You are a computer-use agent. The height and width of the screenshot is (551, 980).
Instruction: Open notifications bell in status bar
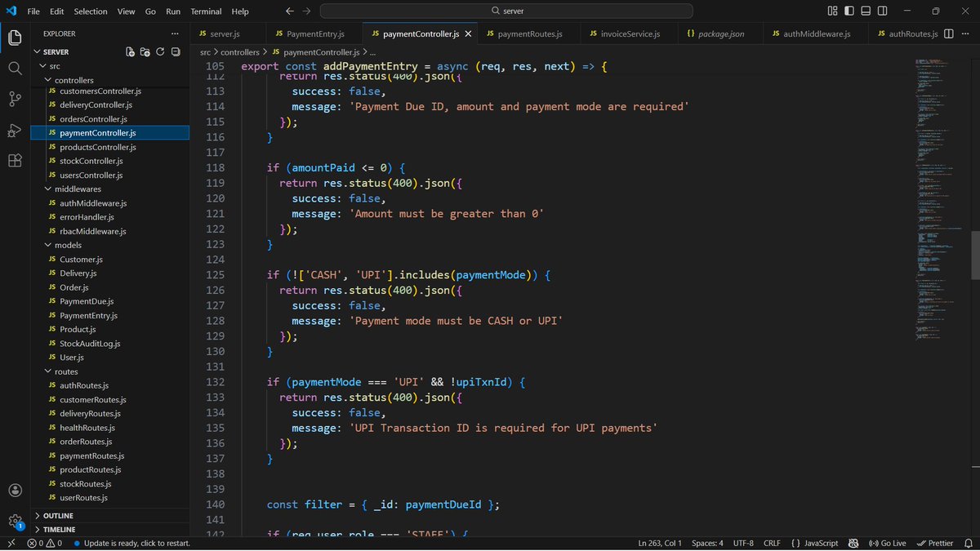click(969, 543)
